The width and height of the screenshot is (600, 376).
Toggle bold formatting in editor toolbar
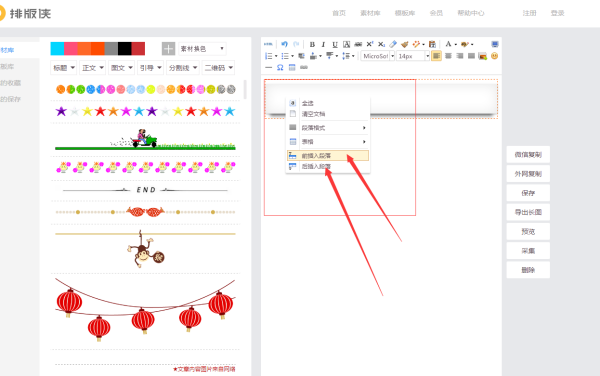point(312,44)
